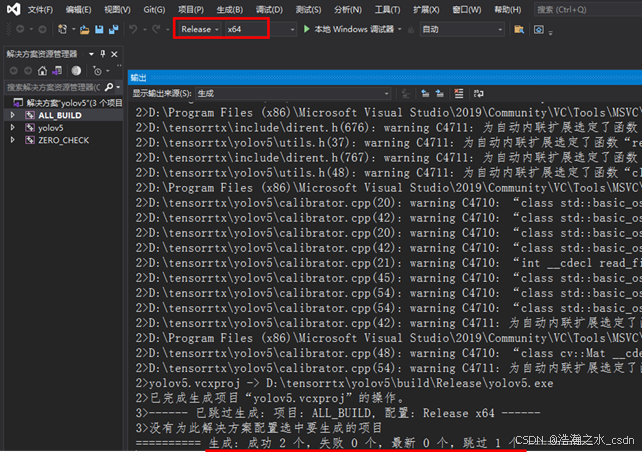Click Find Message in Code icon in Output
This screenshot has width=642, height=452.
pyautogui.click(x=406, y=94)
